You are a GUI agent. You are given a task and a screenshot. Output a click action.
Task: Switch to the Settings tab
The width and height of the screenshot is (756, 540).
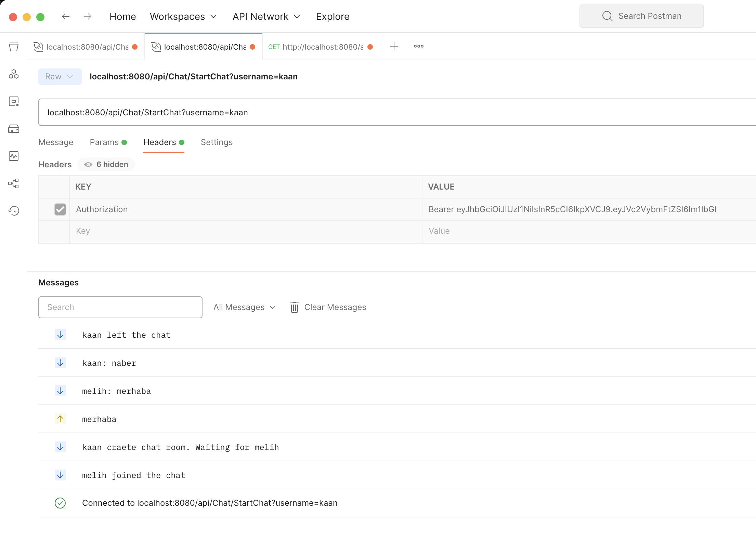click(217, 142)
